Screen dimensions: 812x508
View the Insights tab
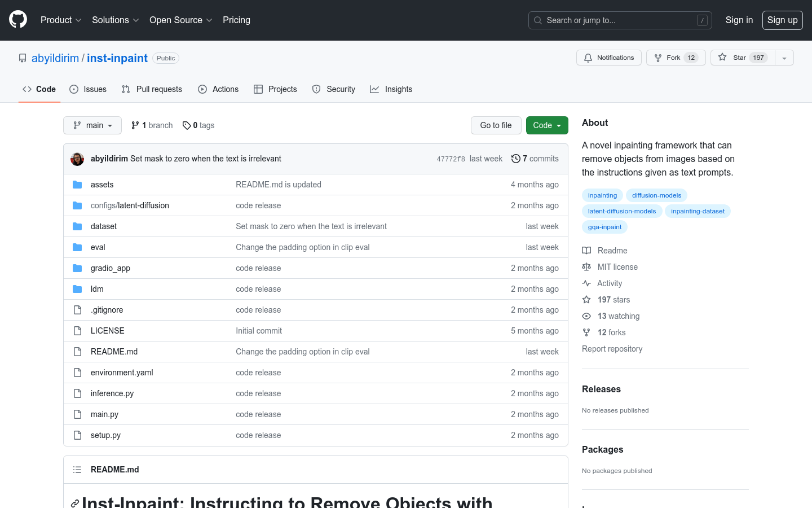[x=391, y=89]
